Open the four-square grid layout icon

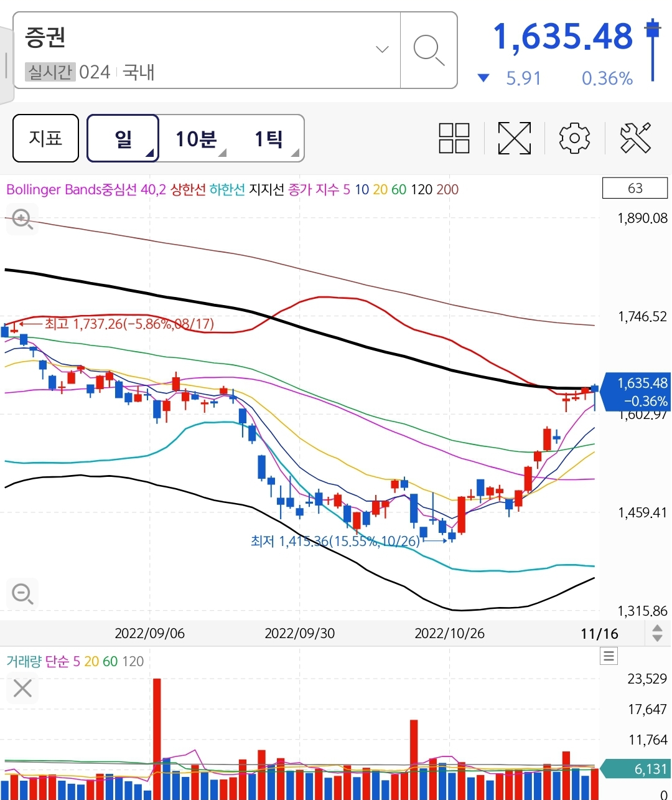(454, 138)
